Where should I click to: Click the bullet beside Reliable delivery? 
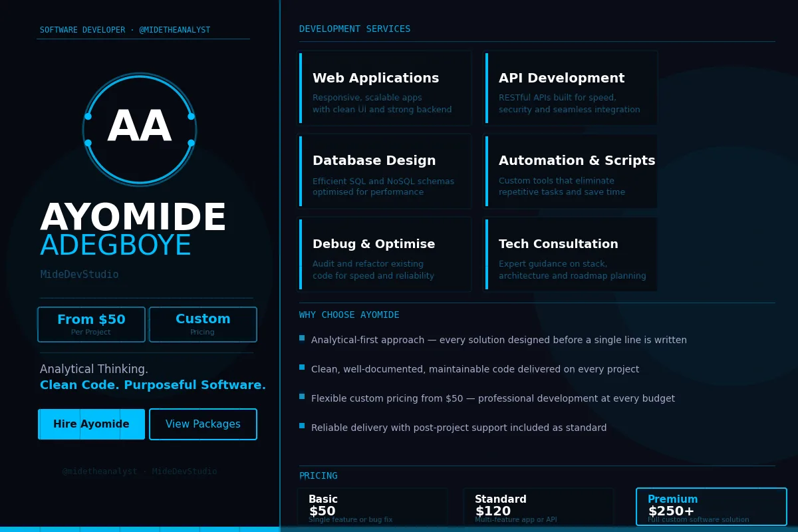tap(302, 426)
